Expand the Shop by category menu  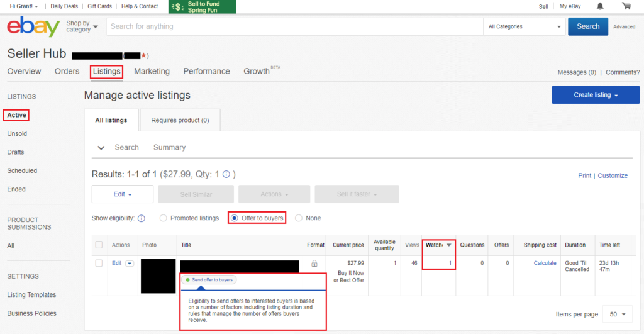pyautogui.click(x=82, y=26)
